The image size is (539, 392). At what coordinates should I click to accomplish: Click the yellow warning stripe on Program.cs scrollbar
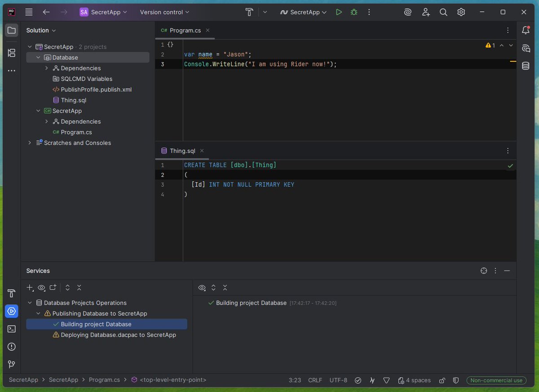pos(512,61)
